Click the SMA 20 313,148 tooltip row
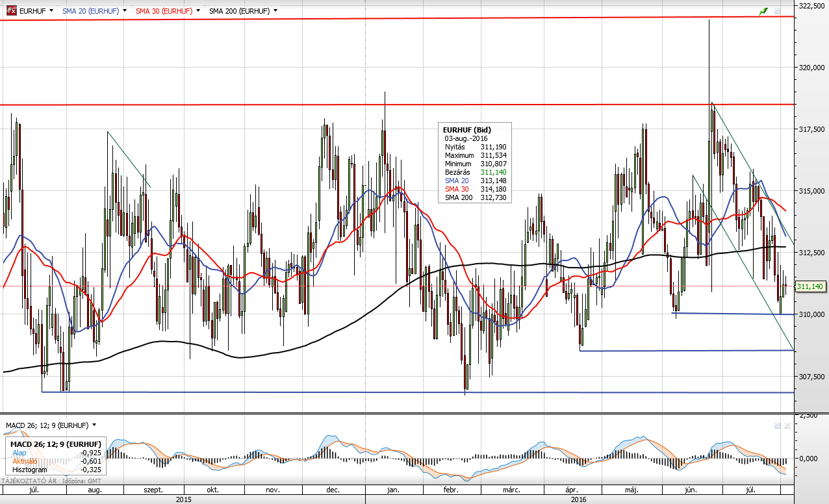Viewport: 829px width, 504px height. (476, 181)
